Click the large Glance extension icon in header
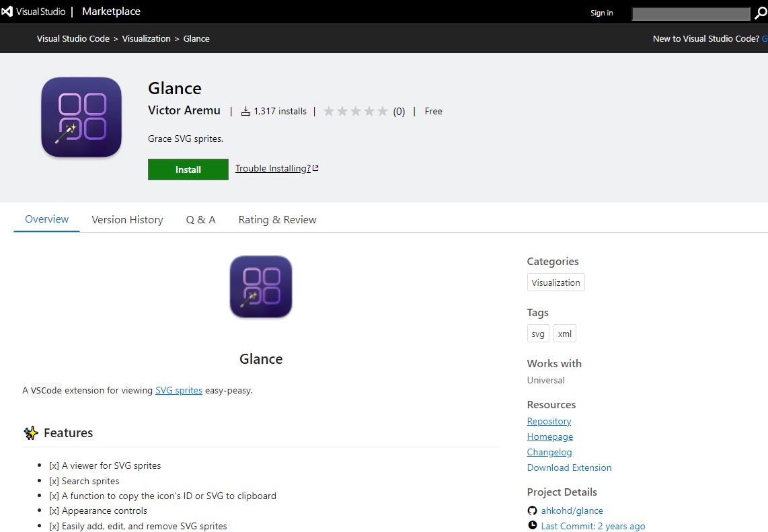 pyautogui.click(x=81, y=117)
